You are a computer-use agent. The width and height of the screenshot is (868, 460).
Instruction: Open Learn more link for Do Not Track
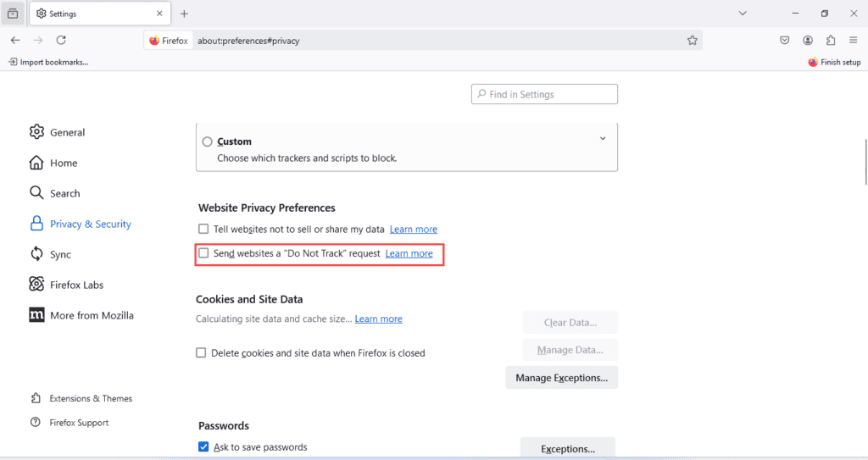coord(409,253)
